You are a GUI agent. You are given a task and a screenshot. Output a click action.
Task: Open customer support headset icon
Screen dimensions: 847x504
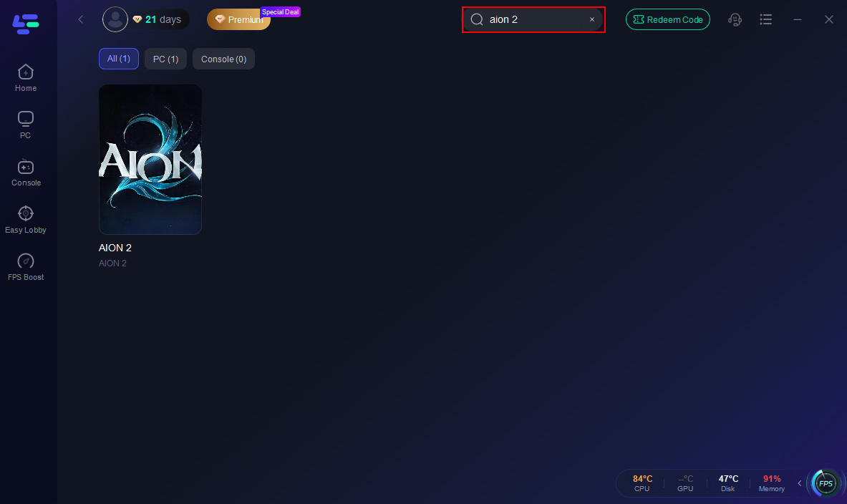[x=735, y=19]
